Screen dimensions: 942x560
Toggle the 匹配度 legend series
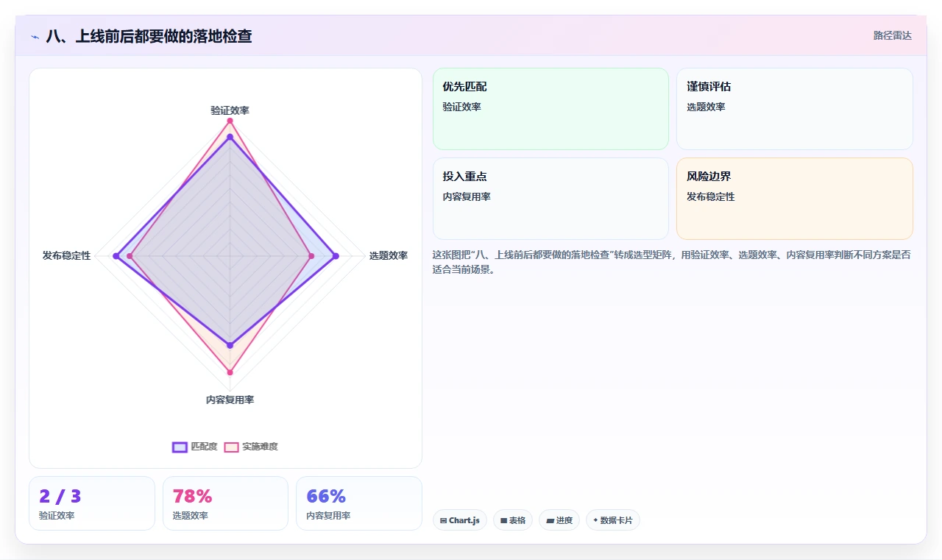(x=195, y=447)
